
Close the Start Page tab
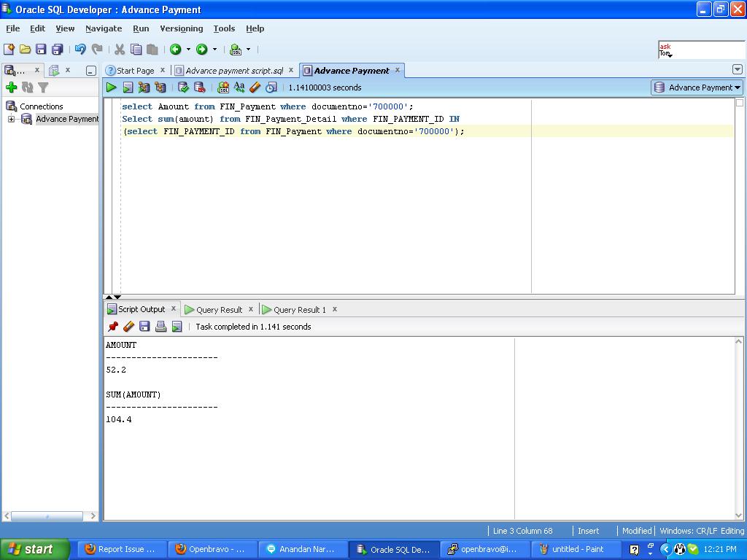(x=163, y=70)
